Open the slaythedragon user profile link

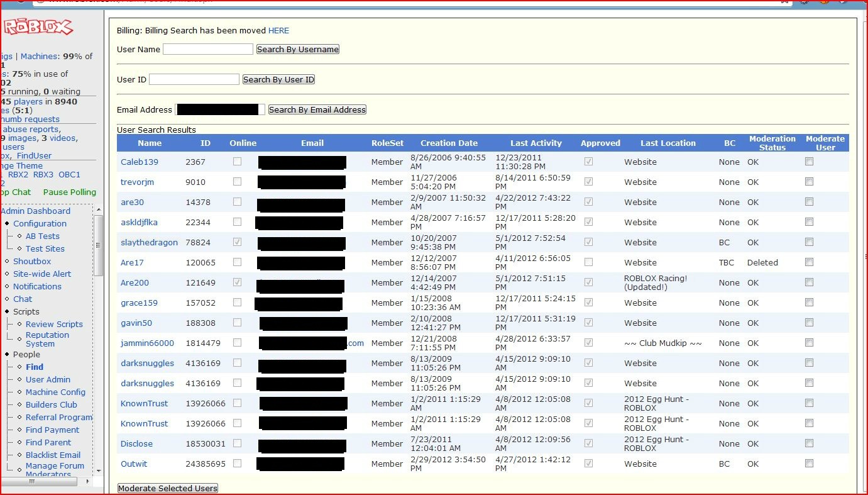149,242
